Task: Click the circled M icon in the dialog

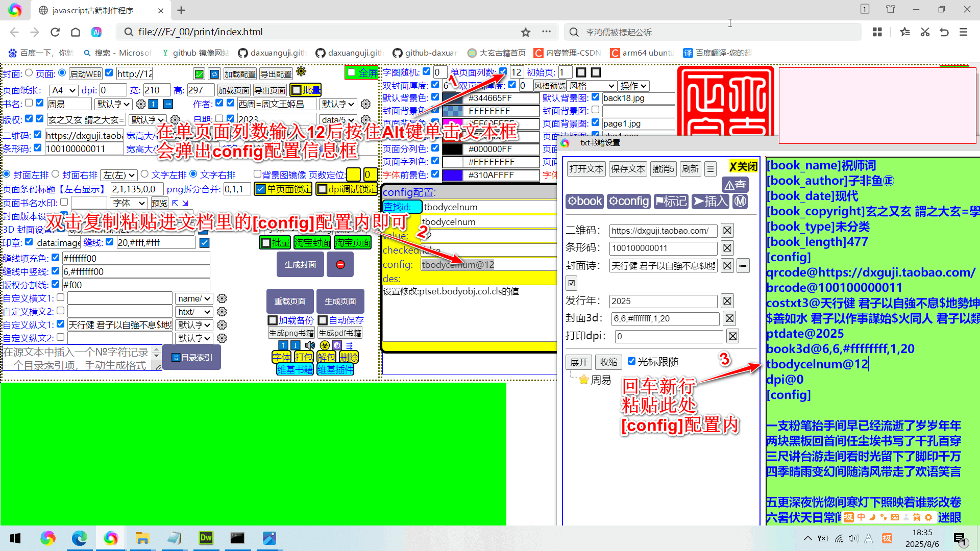Action: point(740,201)
